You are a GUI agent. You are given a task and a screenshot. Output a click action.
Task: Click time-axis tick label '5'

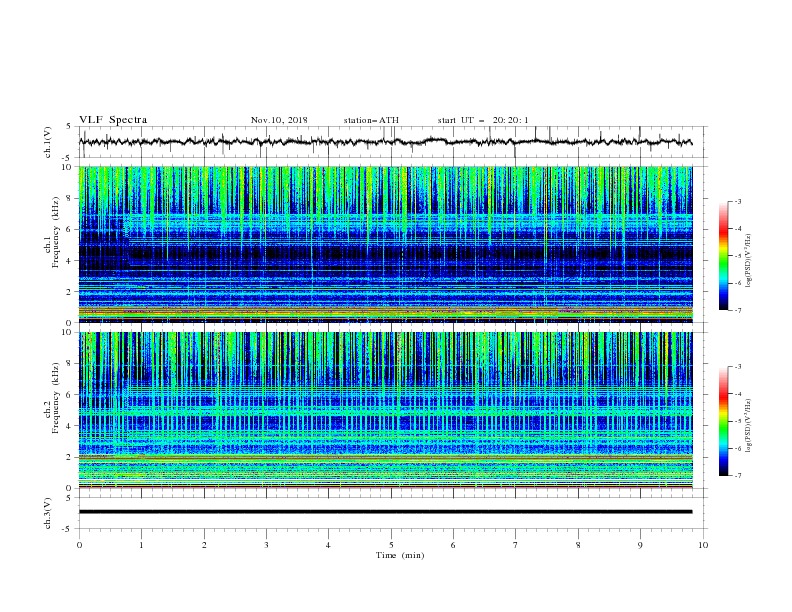pyautogui.click(x=391, y=545)
